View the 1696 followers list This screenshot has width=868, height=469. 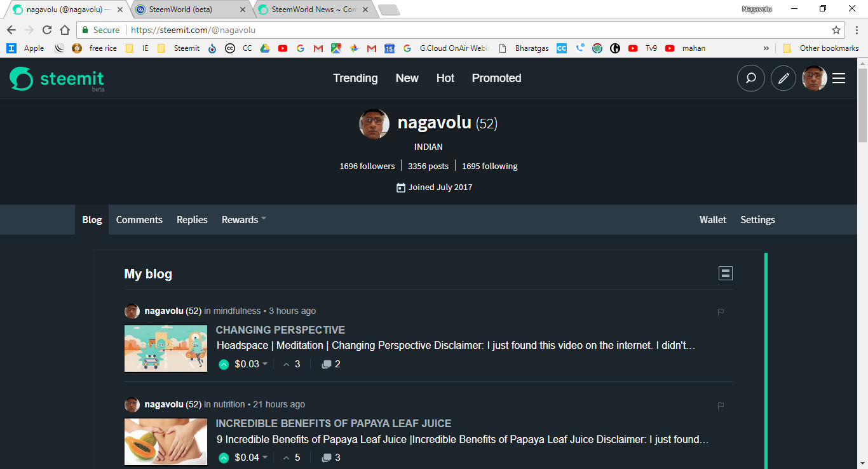pyautogui.click(x=367, y=166)
